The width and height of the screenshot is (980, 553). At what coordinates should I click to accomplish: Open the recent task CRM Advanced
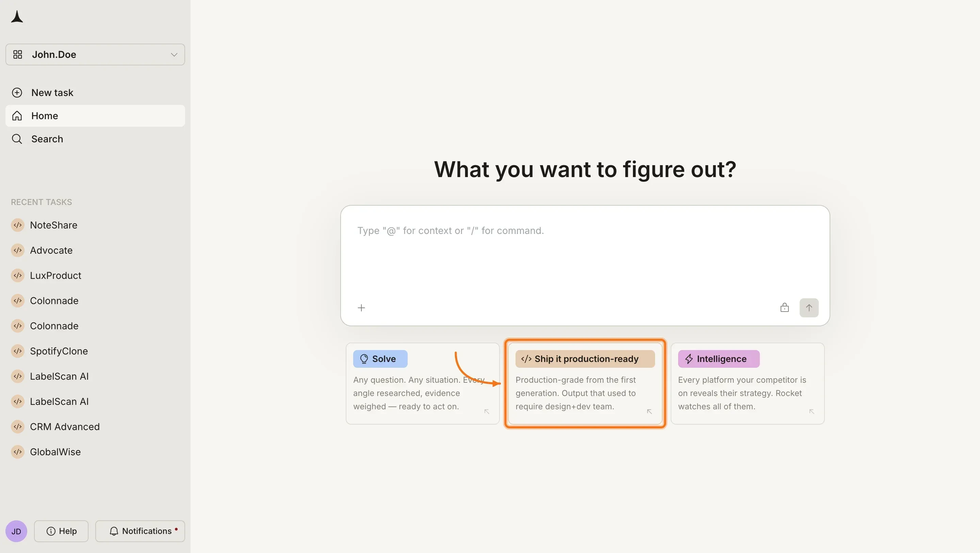[65, 426]
